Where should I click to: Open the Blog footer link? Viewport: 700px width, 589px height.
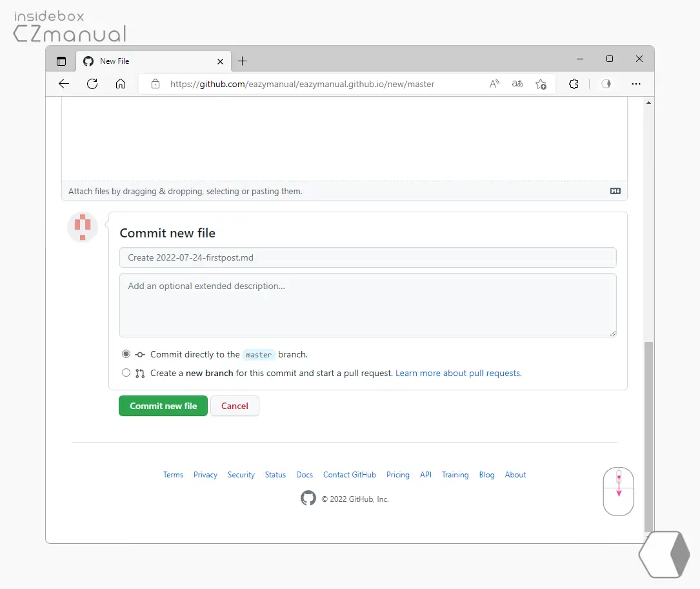point(486,475)
